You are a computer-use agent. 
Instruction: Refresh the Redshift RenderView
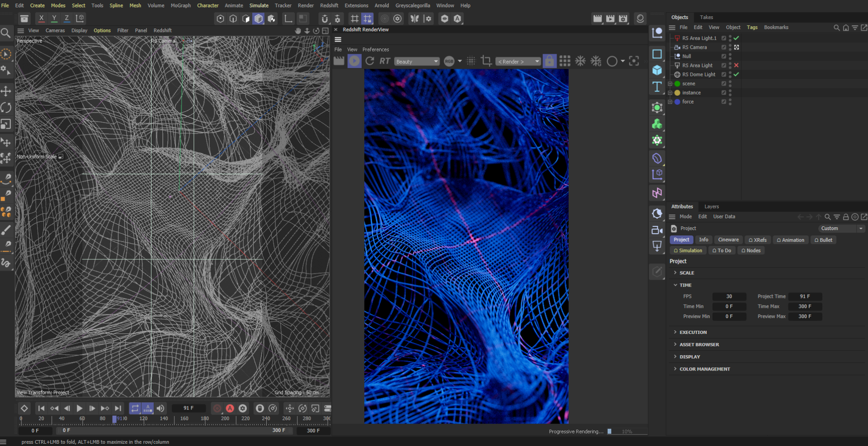pyautogui.click(x=370, y=61)
